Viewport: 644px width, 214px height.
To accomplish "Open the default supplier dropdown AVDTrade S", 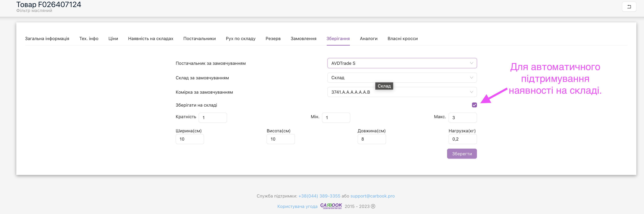I will 402,63.
